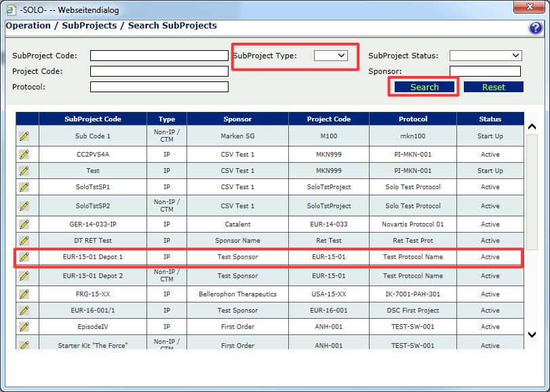Select the 'FRG-15-XX' subproject code
550x392 pixels.
tap(93, 294)
